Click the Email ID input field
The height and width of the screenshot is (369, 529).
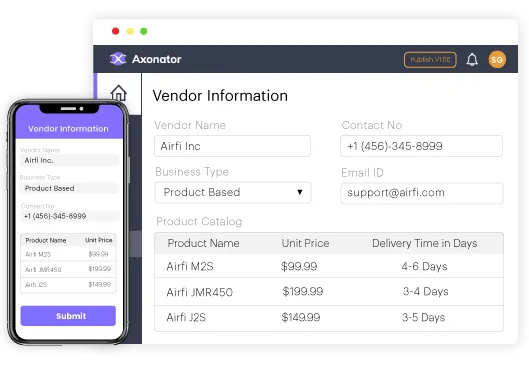tap(422, 193)
